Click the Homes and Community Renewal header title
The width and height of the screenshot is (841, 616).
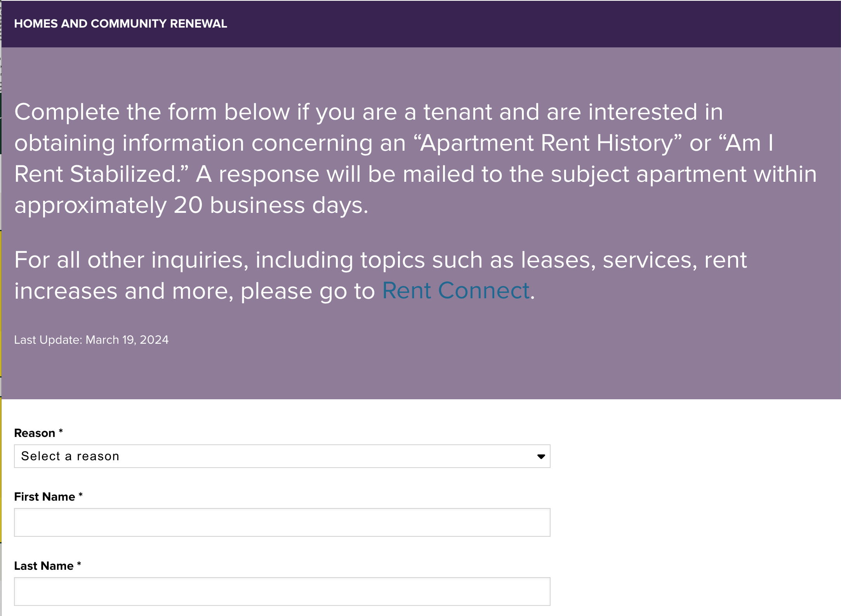[x=120, y=24]
